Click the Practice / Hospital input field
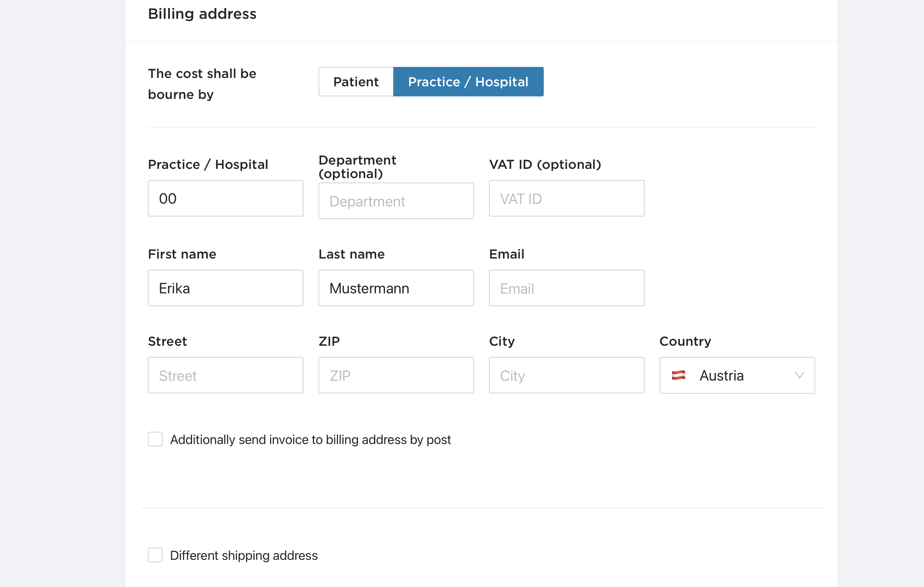 226,198
